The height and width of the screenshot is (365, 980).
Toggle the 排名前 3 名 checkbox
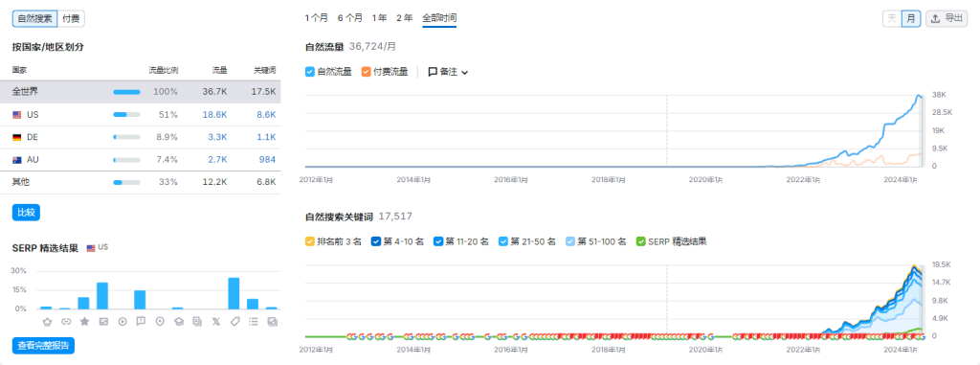point(309,241)
